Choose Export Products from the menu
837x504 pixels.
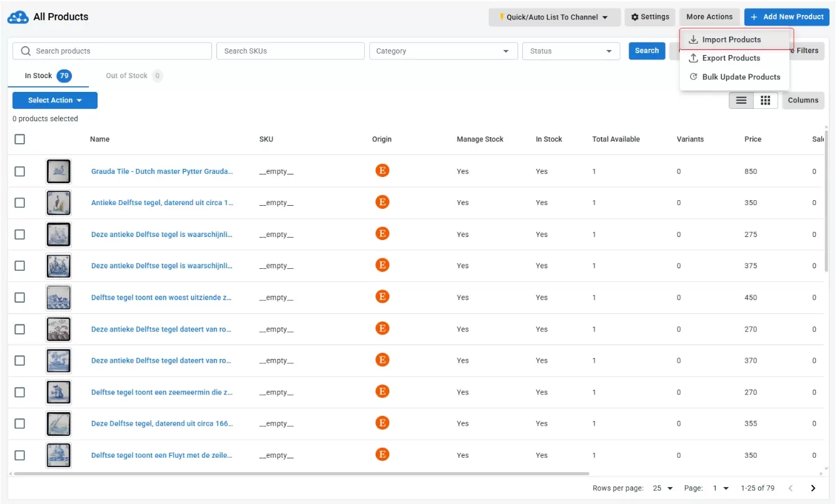point(735,58)
